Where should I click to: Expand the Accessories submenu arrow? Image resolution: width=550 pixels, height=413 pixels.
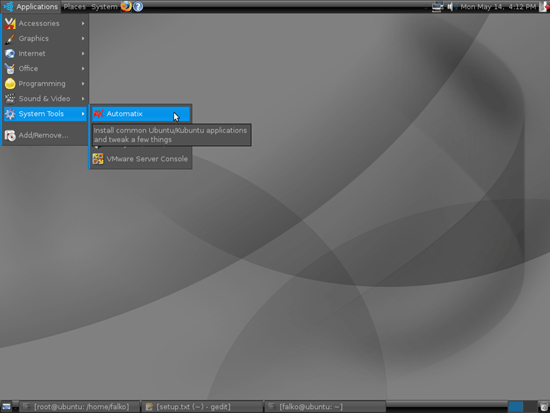tap(83, 24)
